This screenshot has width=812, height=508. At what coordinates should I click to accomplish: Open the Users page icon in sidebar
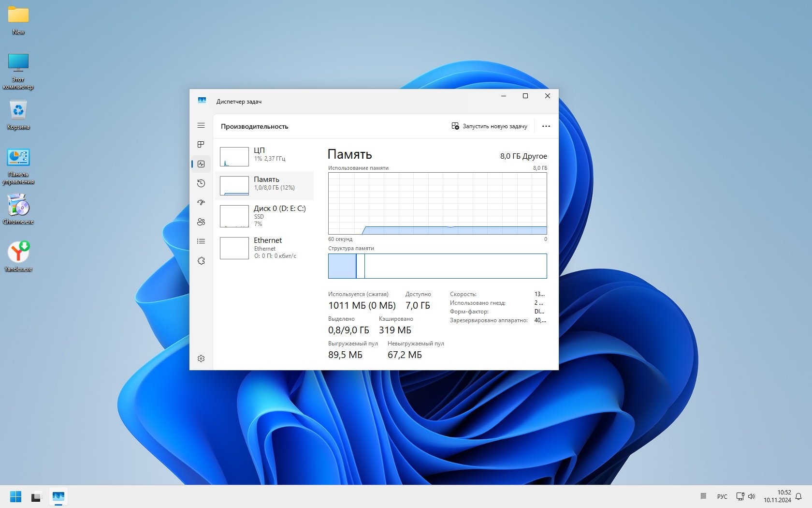click(x=201, y=222)
